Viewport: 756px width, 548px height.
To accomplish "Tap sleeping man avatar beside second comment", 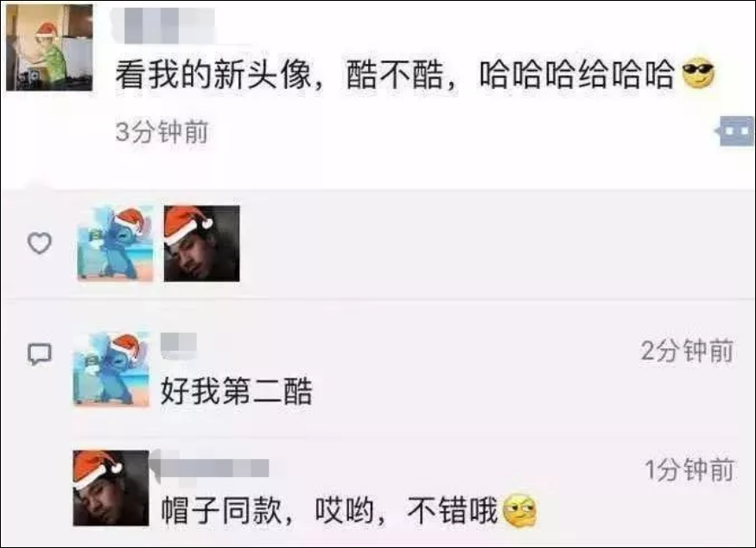I will 111,487.
